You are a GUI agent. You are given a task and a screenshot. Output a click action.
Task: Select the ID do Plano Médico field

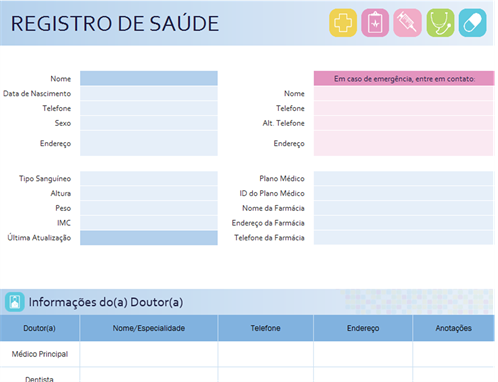point(403,193)
